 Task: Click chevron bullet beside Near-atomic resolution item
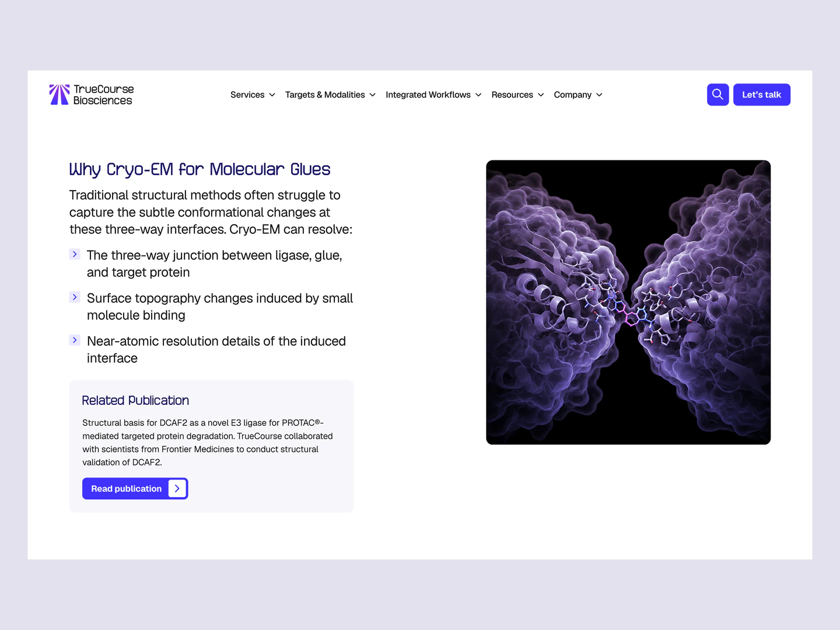[x=75, y=340]
